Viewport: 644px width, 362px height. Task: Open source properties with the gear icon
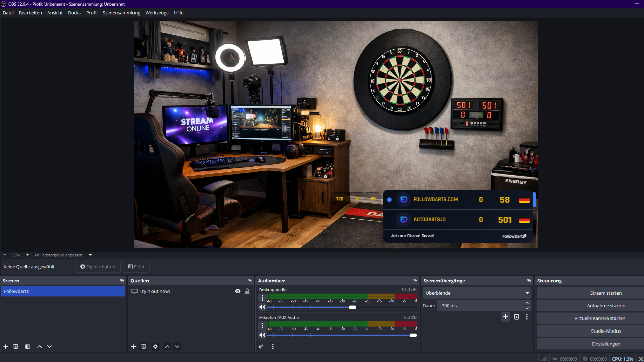pos(155,346)
